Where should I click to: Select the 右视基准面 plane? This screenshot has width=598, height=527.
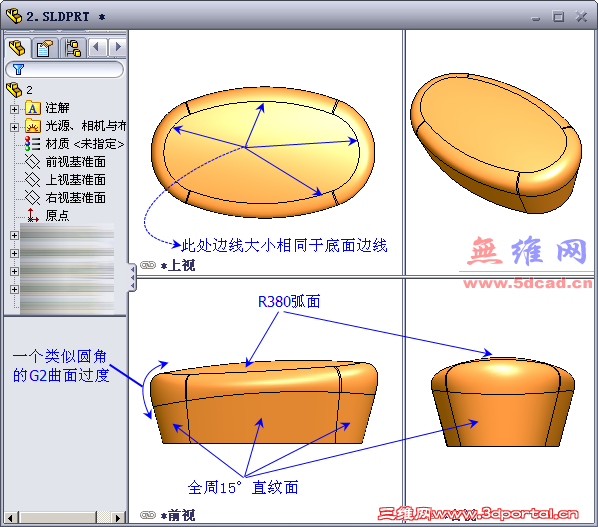tap(76, 198)
